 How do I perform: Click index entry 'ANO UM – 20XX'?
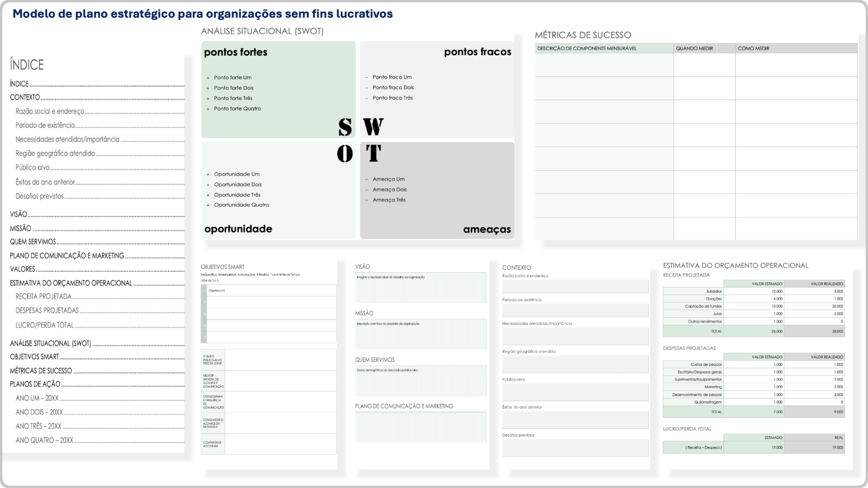37,398
